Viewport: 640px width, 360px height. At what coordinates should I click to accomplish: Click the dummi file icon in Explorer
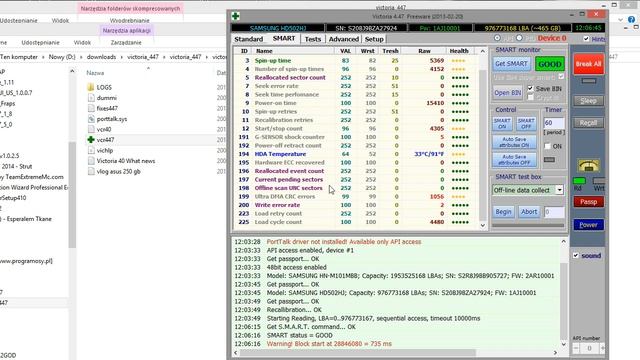(91, 98)
